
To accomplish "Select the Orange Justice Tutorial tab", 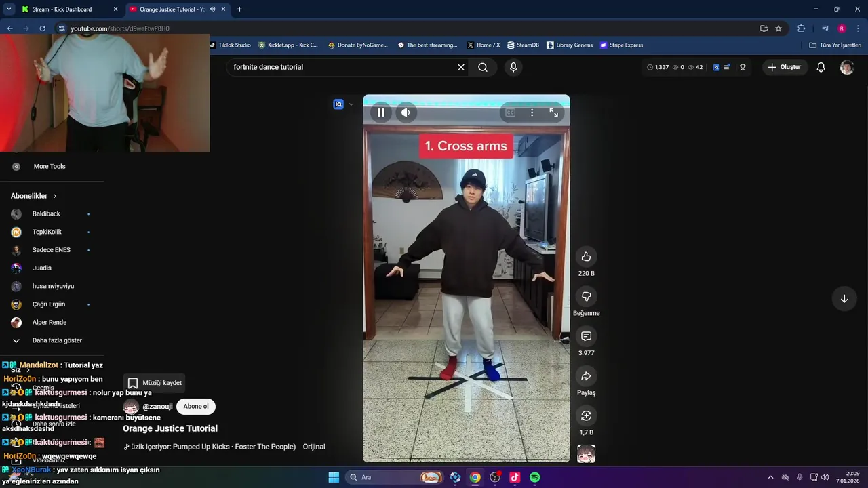I will tap(172, 9).
